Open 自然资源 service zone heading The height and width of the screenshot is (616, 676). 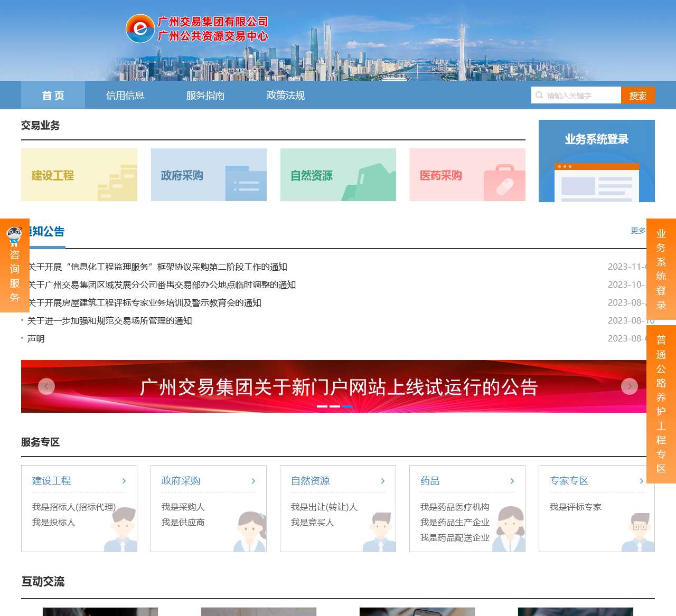[311, 481]
